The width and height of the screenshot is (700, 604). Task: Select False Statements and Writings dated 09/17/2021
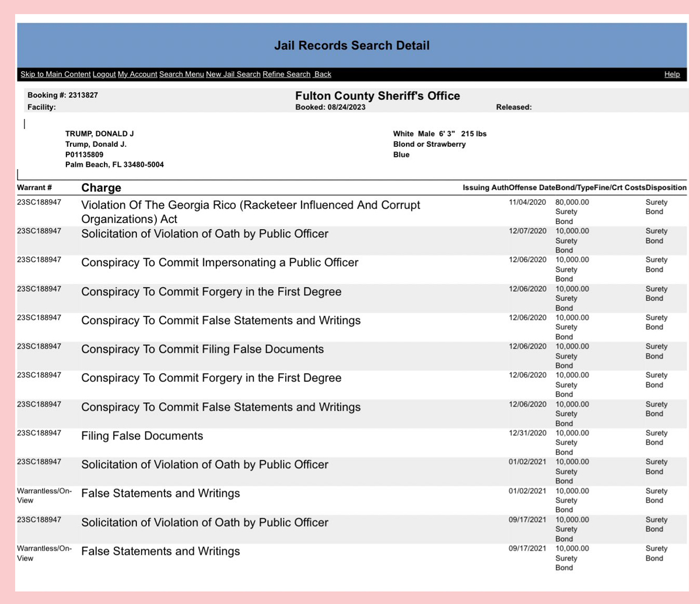(x=160, y=551)
